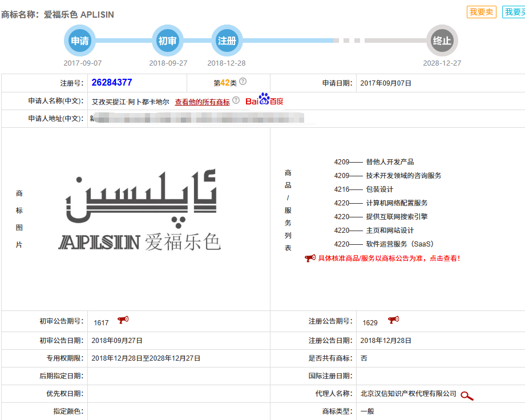
Task: Click the megaphone icon next to 1617
Action: click(x=123, y=320)
